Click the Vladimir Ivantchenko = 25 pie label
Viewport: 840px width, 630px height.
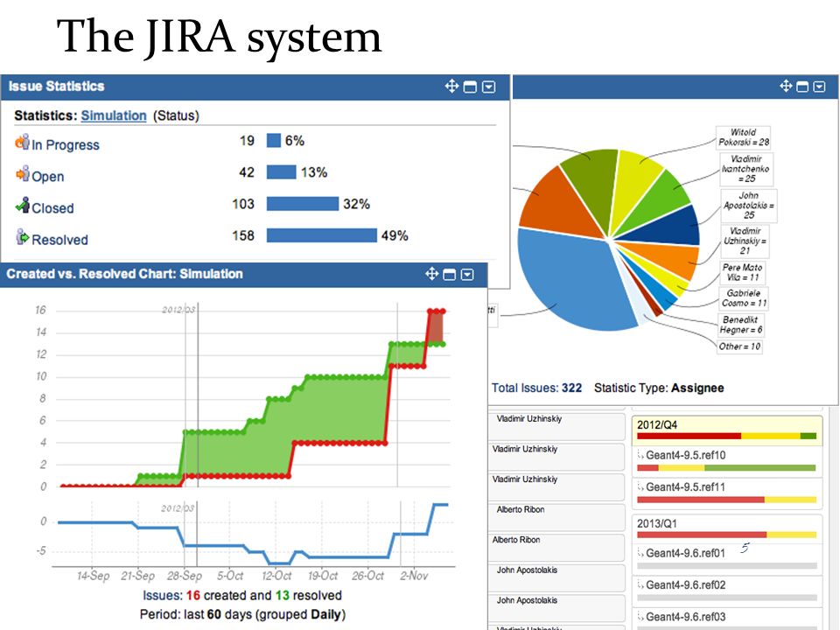coord(745,169)
